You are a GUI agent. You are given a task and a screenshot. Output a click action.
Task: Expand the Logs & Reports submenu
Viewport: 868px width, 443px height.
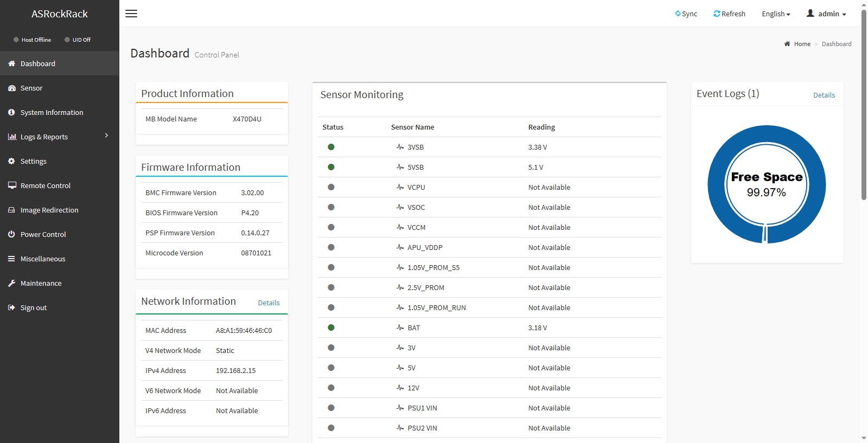[x=60, y=137]
